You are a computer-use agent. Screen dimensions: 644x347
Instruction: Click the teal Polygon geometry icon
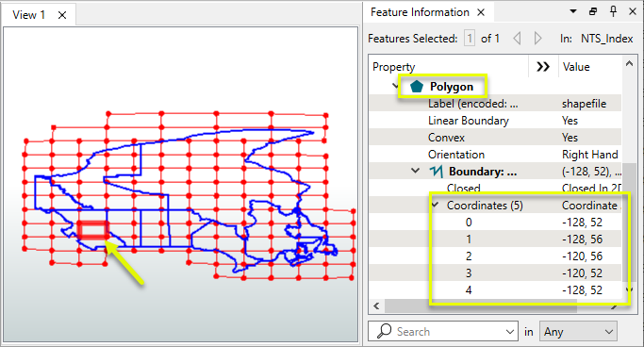click(x=417, y=86)
